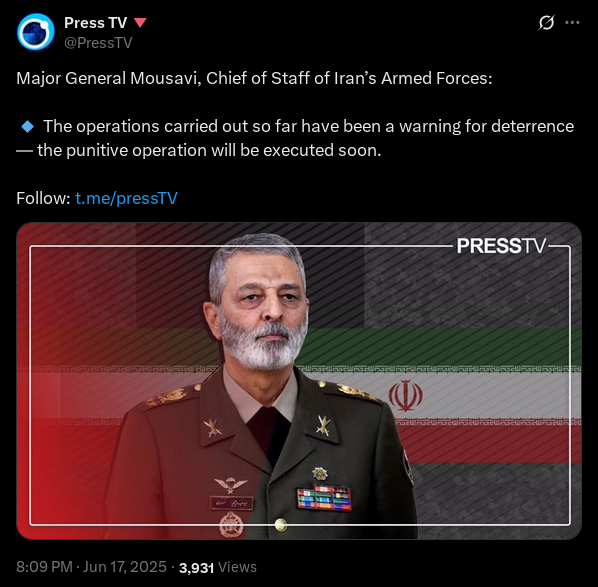This screenshot has height=587, width=598.
Task: Open the Press TV profile avatar
Action: pyautogui.click(x=35, y=32)
